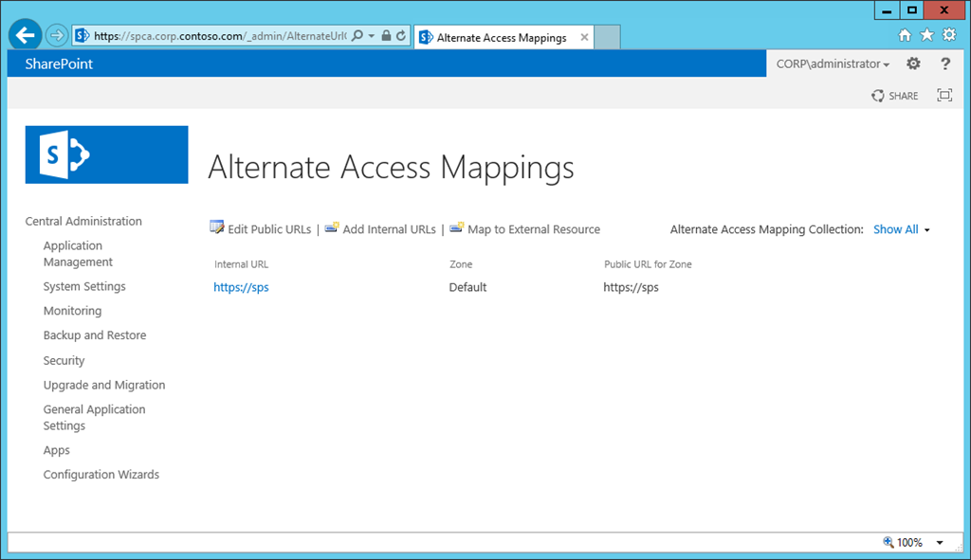Click the zoom magnifier in status bar
This screenshot has height=560, width=971.
click(888, 542)
